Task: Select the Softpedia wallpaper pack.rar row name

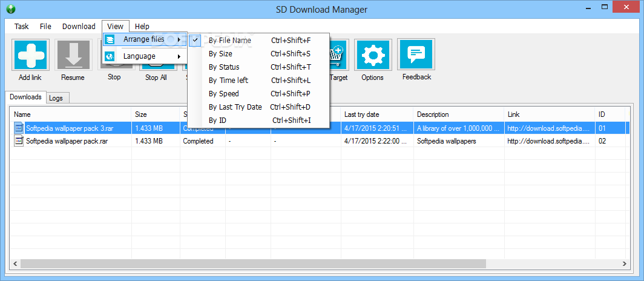Action: pyautogui.click(x=67, y=141)
